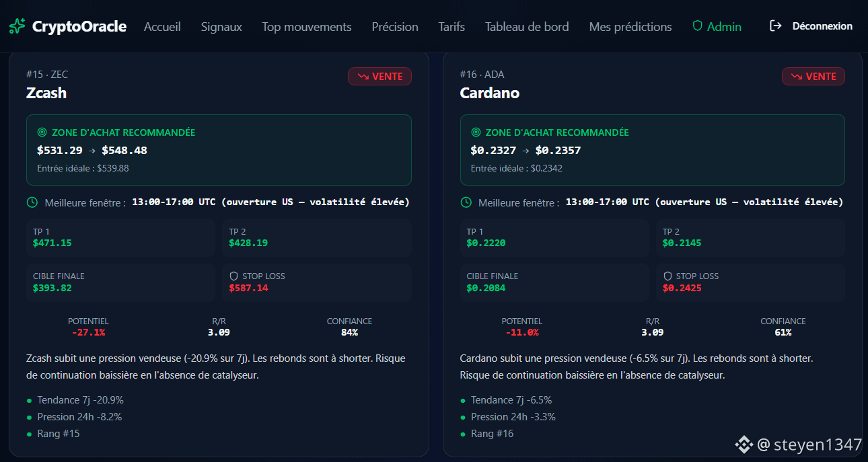Screen dimensions: 868x462
Task: Click the CryptoOracle brand name
Action: pos(79,26)
